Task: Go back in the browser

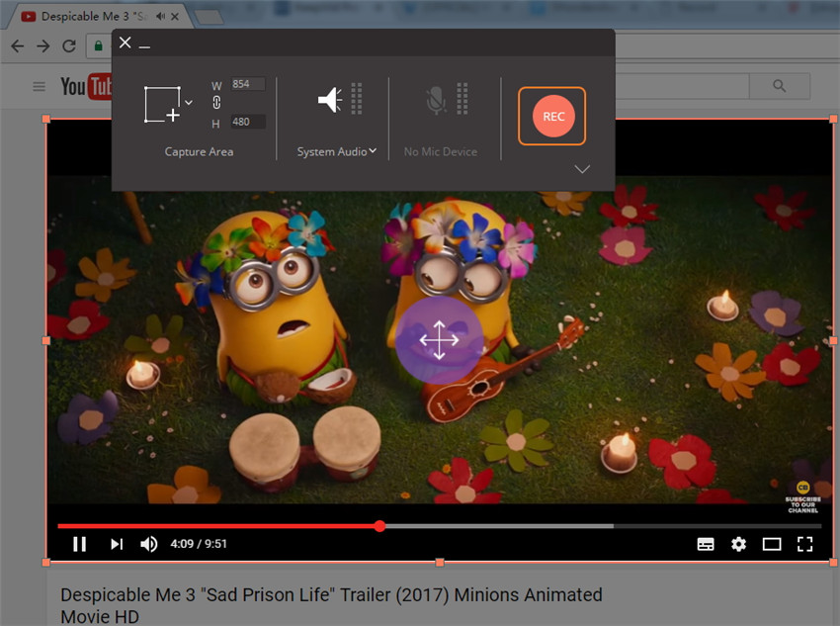Action: coord(18,46)
